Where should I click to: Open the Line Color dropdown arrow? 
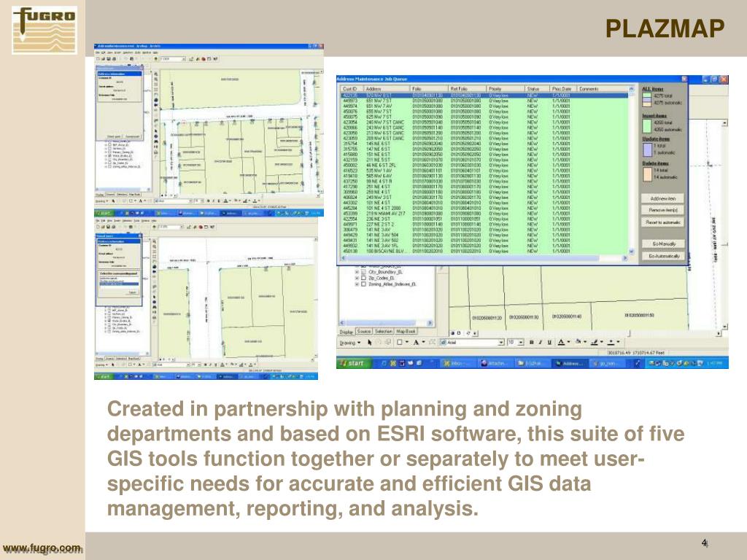[x=602, y=343]
